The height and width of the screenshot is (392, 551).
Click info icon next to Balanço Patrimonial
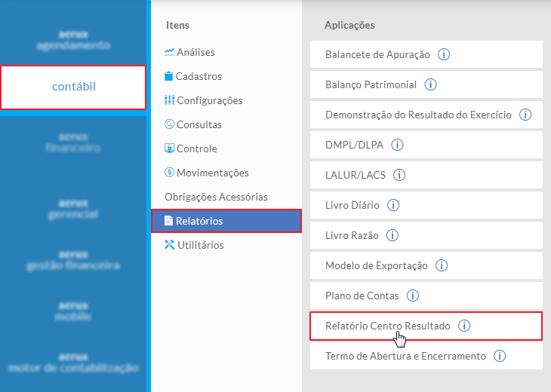(431, 84)
